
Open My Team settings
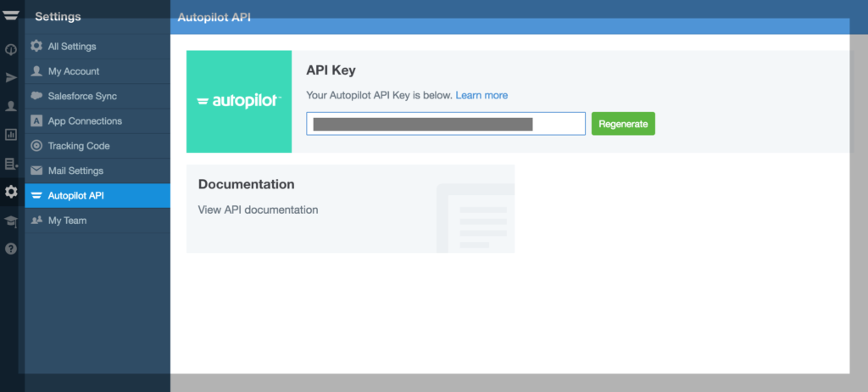click(x=97, y=221)
